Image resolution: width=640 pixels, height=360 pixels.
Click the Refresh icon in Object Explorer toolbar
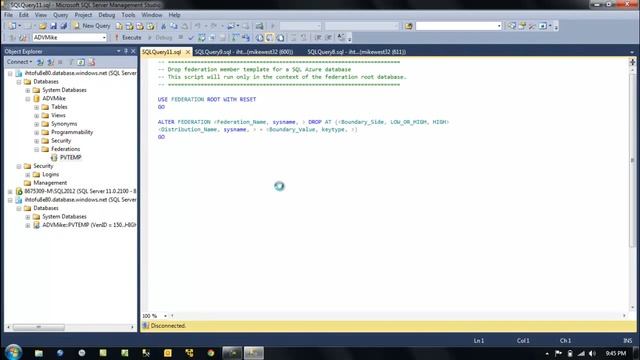point(81,62)
